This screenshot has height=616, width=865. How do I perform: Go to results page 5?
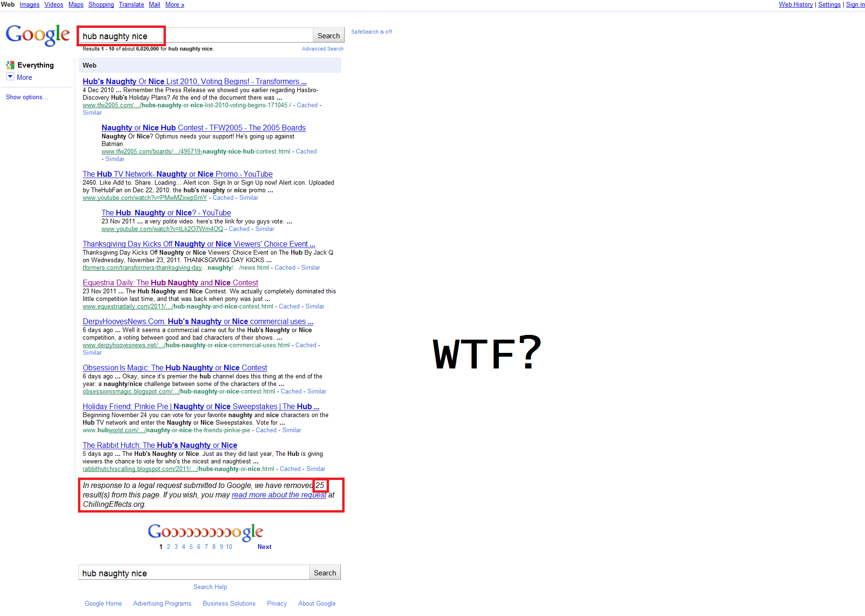(191, 547)
